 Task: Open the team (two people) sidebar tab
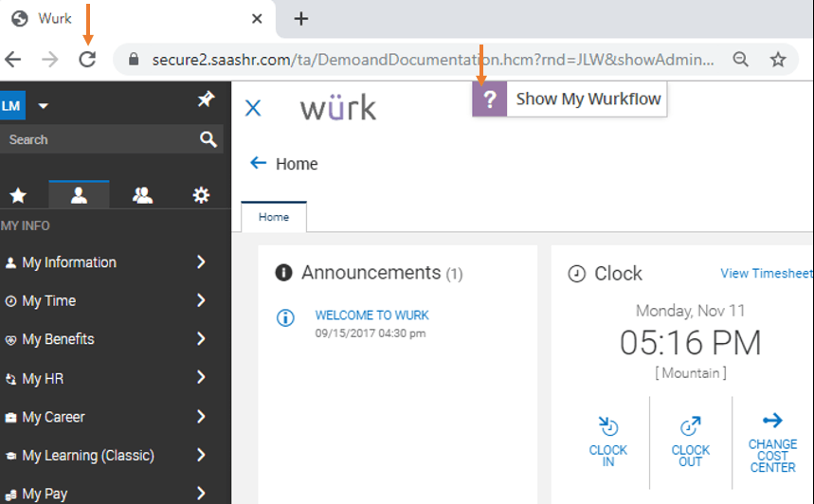(x=142, y=195)
